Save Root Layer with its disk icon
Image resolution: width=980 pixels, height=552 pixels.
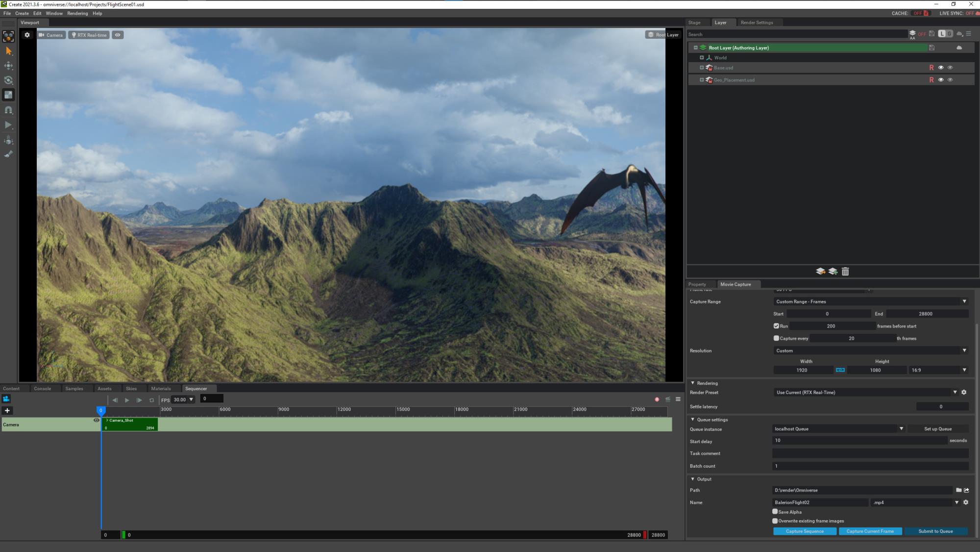click(x=931, y=48)
